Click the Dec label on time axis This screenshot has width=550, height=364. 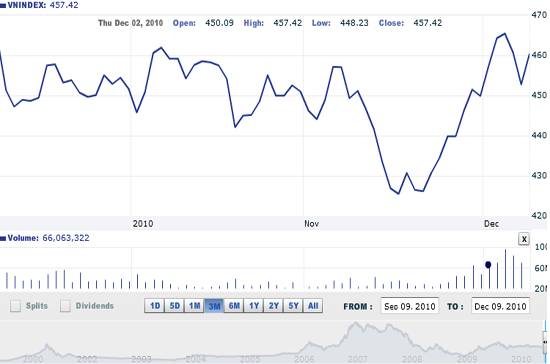pos(491,224)
